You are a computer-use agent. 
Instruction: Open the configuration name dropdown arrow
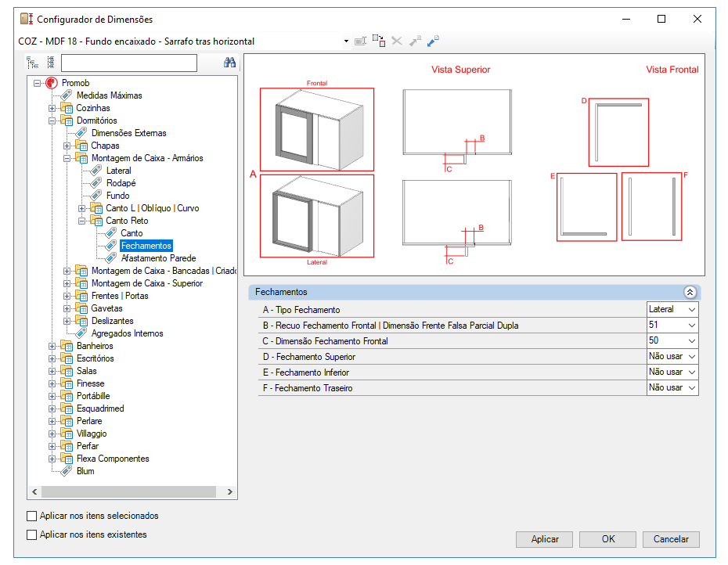pos(346,41)
